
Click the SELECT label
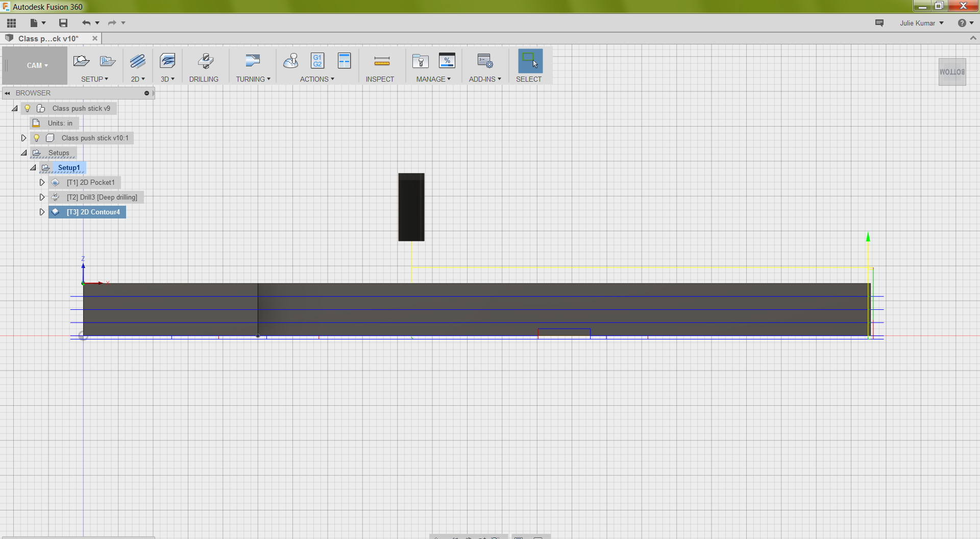coord(529,79)
